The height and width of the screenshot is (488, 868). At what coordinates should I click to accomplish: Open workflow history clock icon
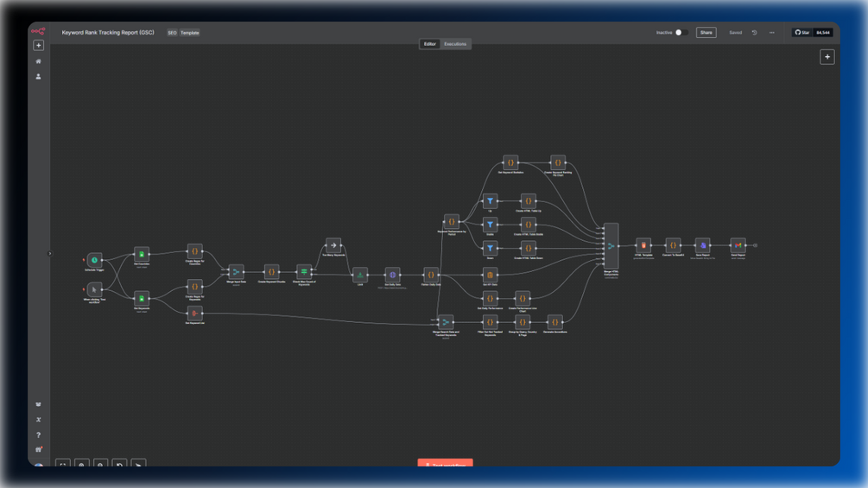point(755,33)
